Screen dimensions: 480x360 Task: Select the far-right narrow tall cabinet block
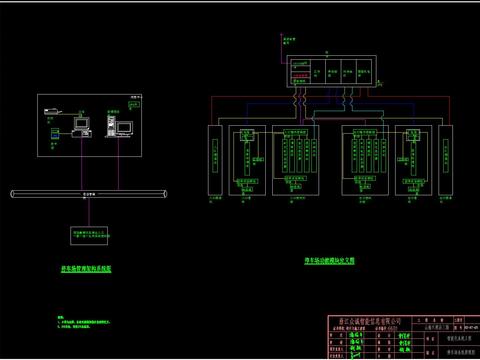coord(445,160)
